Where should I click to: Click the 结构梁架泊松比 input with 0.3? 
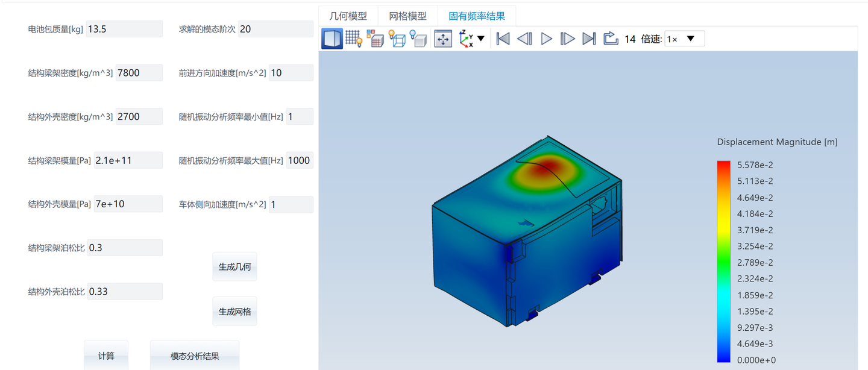pyautogui.click(x=125, y=248)
